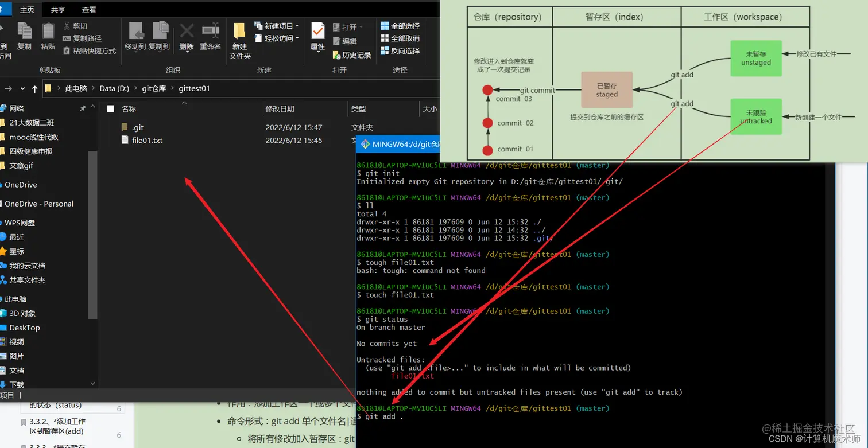Click the .git row modified date 2022/6/12 15:47
The image size is (868, 448).
[294, 127]
